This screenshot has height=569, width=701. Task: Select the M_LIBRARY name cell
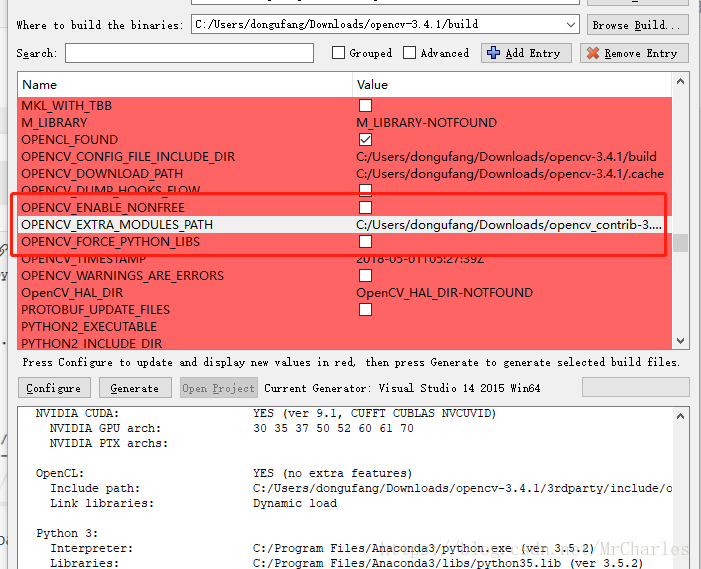coord(54,122)
